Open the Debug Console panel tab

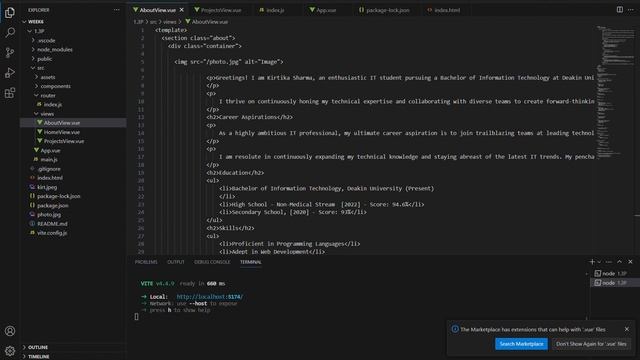[212, 262]
